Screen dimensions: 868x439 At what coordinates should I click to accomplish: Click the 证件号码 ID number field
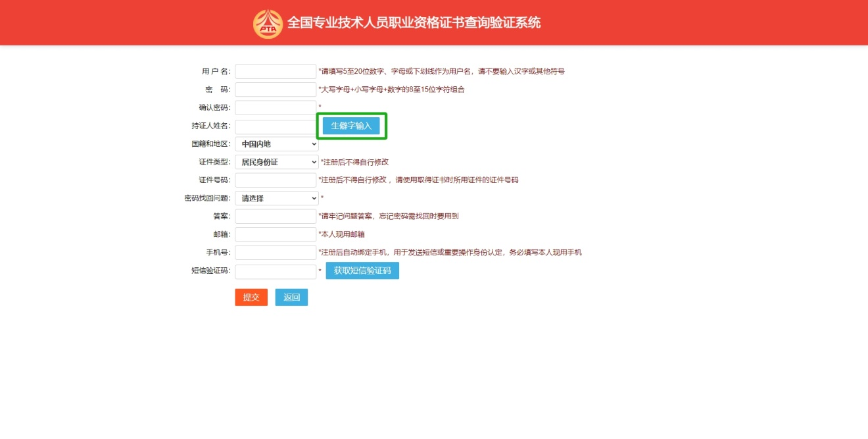click(276, 180)
